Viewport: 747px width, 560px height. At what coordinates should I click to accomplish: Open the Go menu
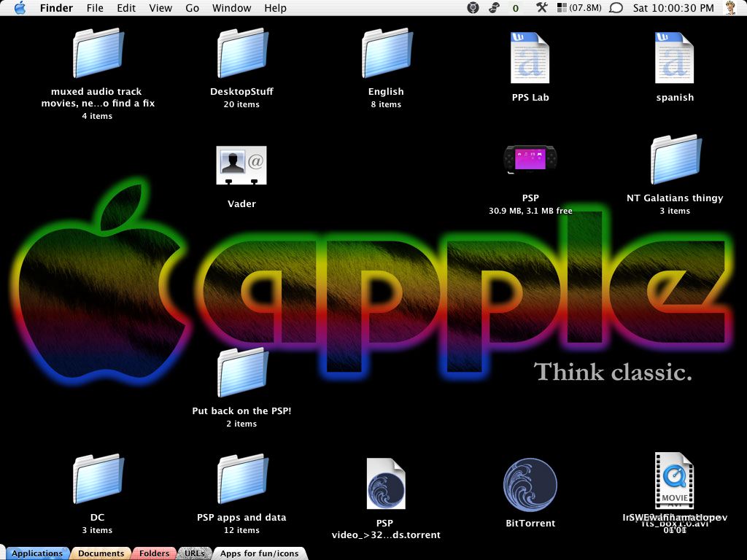pyautogui.click(x=192, y=8)
